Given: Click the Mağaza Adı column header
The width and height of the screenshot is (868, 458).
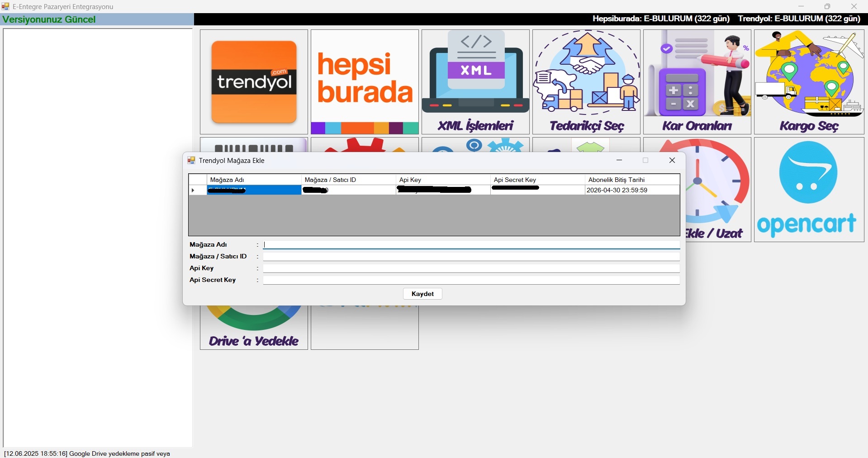Looking at the screenshot, I should point(254,180).
